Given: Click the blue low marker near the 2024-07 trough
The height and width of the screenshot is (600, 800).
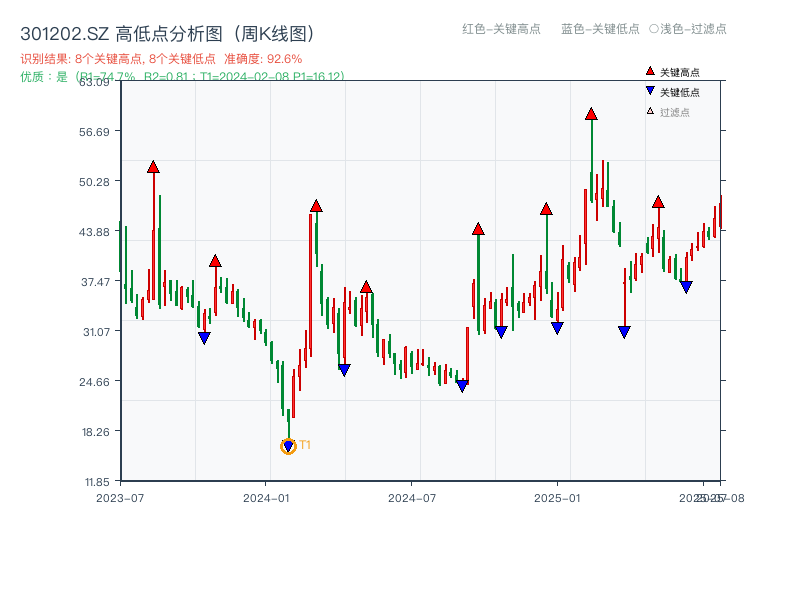Looking at the screenshot, I should click(x=461, y=384).
